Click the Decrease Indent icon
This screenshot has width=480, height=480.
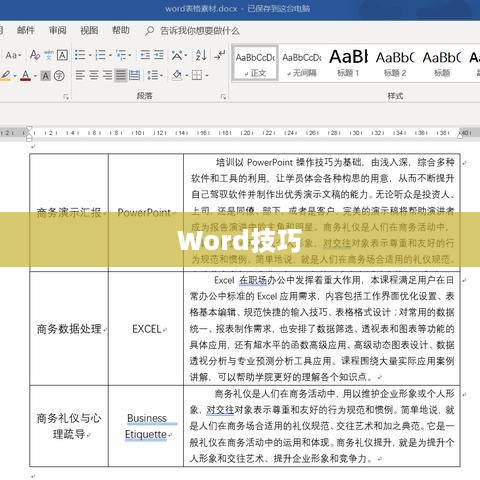tap(145, 55)
